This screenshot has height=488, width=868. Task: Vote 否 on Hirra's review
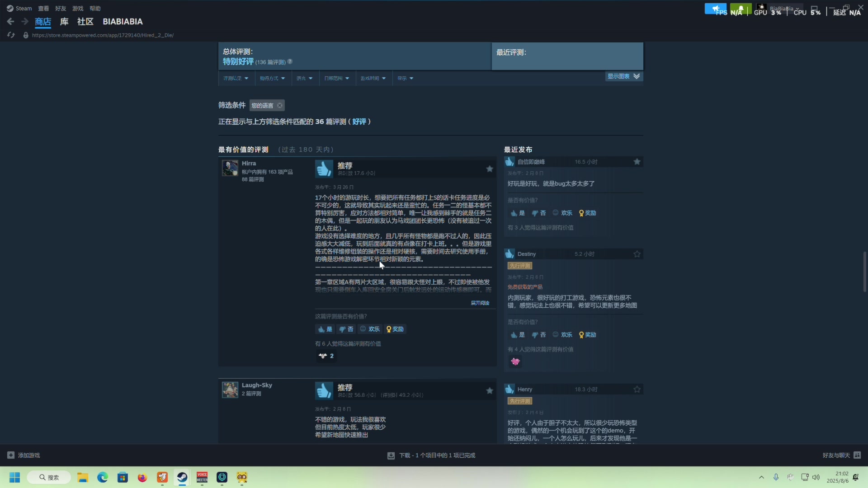pos(346,329)
